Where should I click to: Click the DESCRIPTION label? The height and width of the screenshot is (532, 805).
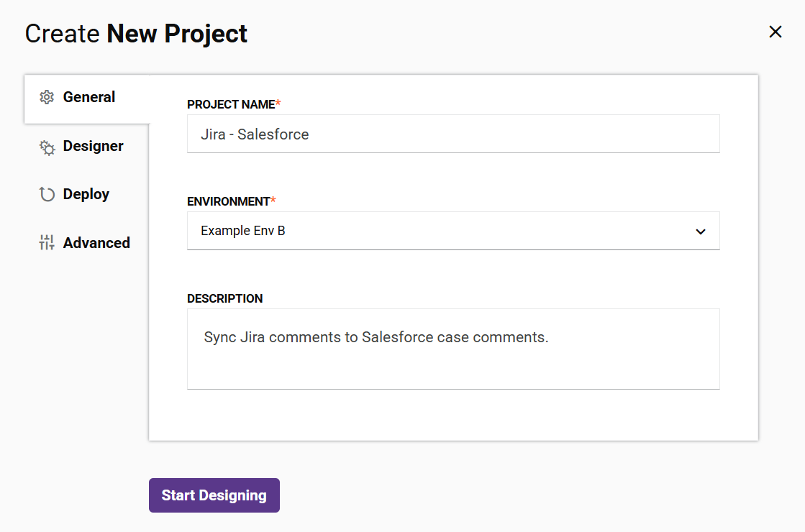[225, 298]
